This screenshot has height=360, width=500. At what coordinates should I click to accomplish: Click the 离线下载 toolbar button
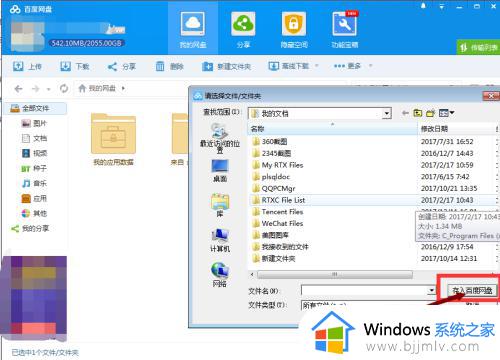pyautogui.click(x=289, y=66)
